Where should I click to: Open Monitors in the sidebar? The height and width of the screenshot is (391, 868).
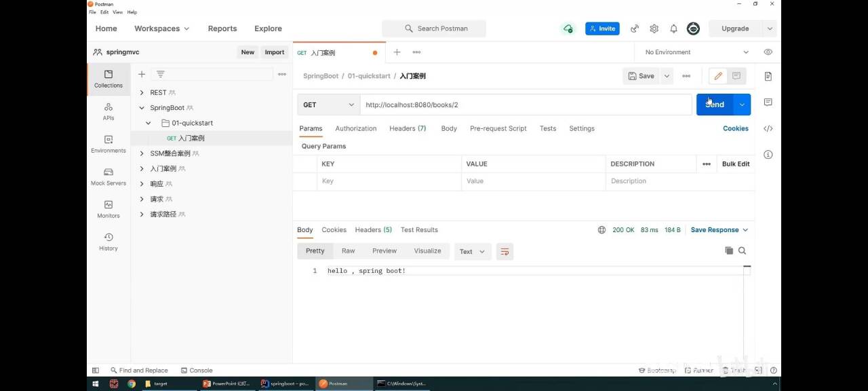pos(108,209)
